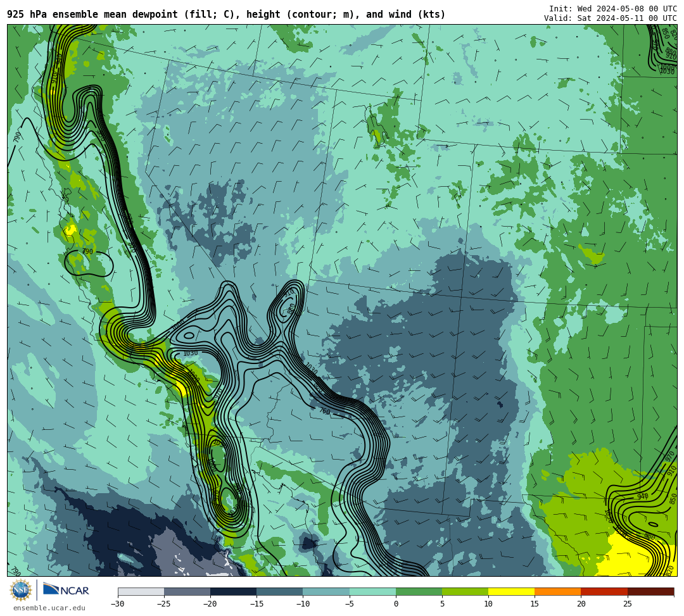This screenshot has width=684, height=616.
Task: Select the slate gray -25 to -20 swatch
Action: click(x=187, y=591)
